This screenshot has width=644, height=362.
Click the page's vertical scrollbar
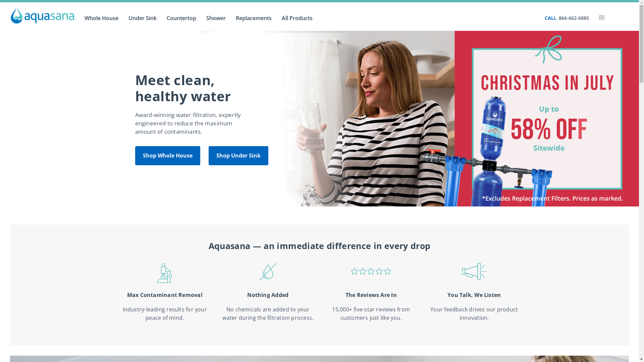(x=641, y=181)
